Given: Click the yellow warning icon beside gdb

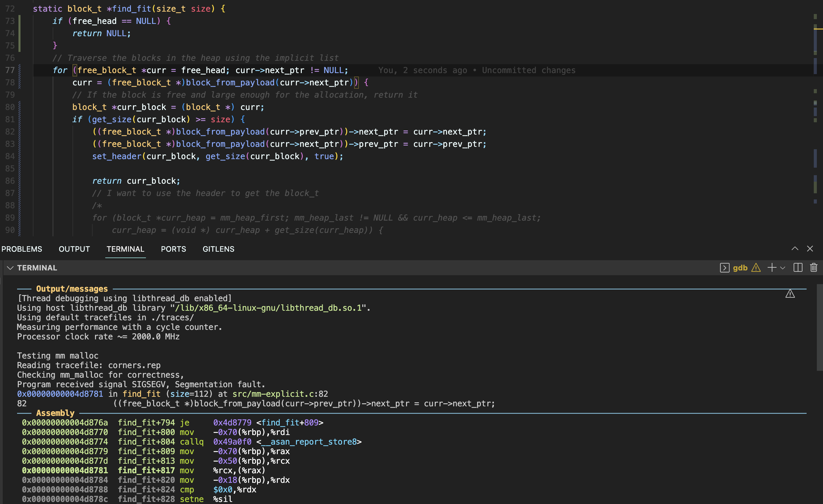Looking at the screenshot, I should click(756, 268).
